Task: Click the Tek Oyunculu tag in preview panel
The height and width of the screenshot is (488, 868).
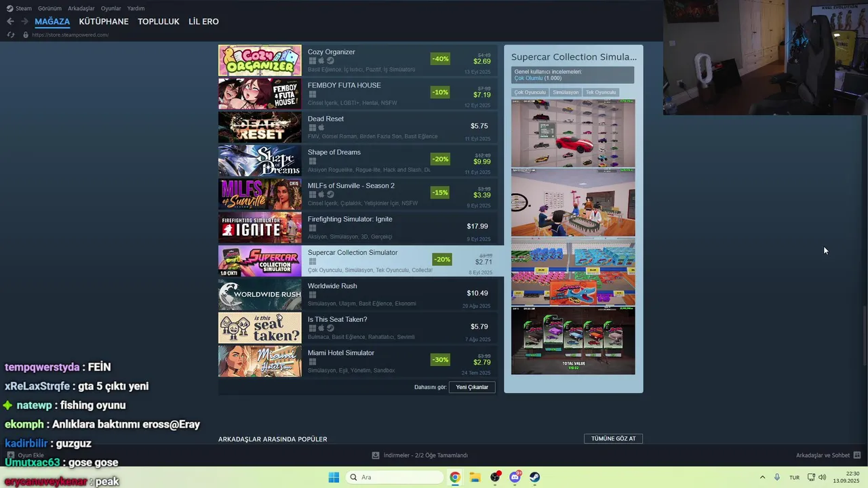Action: pyautogui.click(x=601, y=92)
